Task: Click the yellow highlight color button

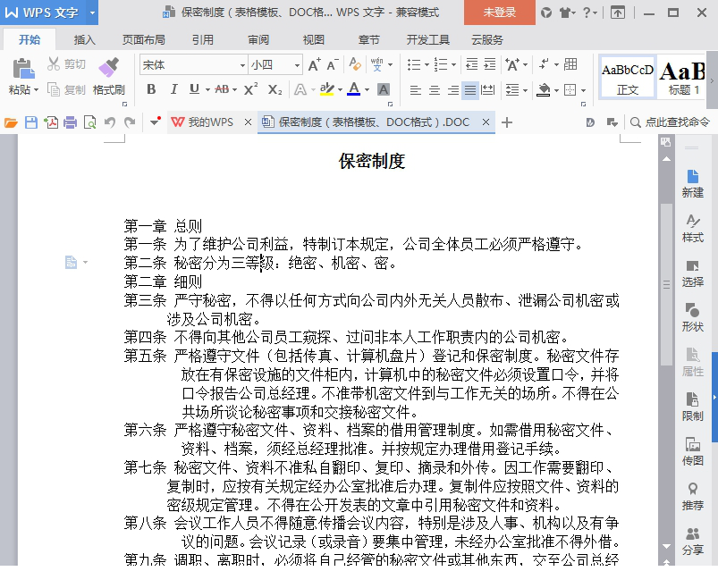Action: pyautogui.click(x=327, y=89)
